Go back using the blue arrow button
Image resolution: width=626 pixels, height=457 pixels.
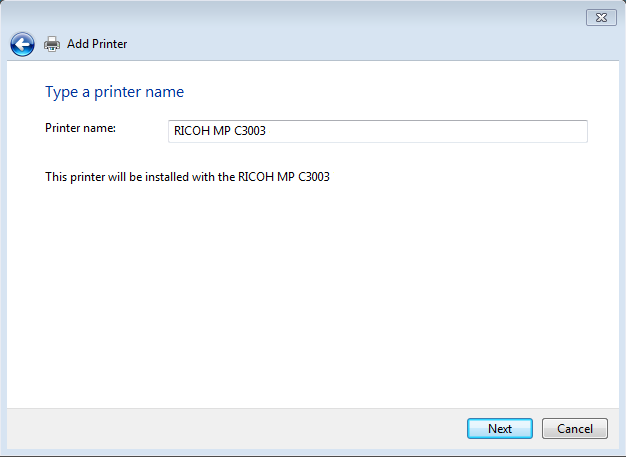[x=22, y=44]
